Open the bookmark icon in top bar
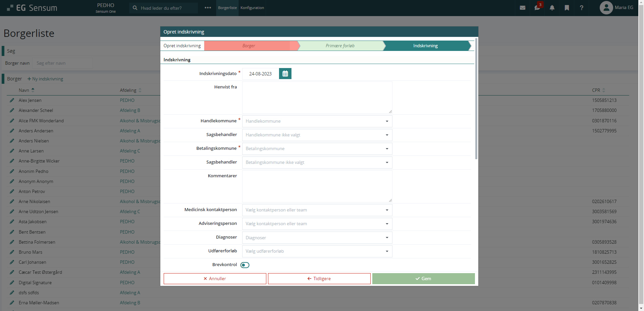Viewport: 644px width, 311px height. tap(567, 8)
